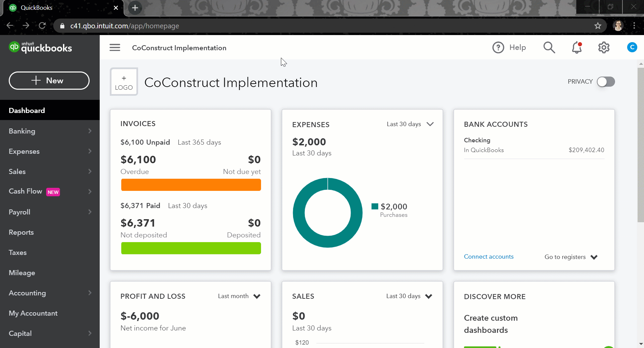The image size is (644, 348).
Task: Click the Help label in the header
Action: pos(518,48)
